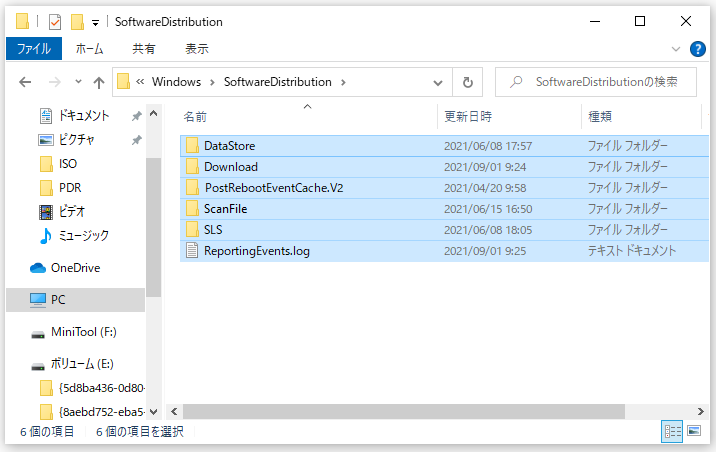The width and height of the screenshot is (716, 452).
Task: Select the SLS folder
Action: click(444, 230)
